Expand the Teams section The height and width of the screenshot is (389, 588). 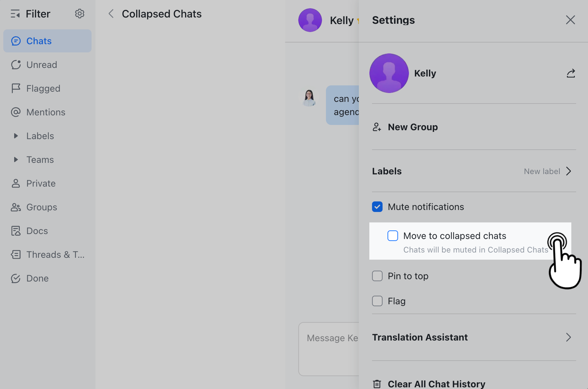click(16, 160)
